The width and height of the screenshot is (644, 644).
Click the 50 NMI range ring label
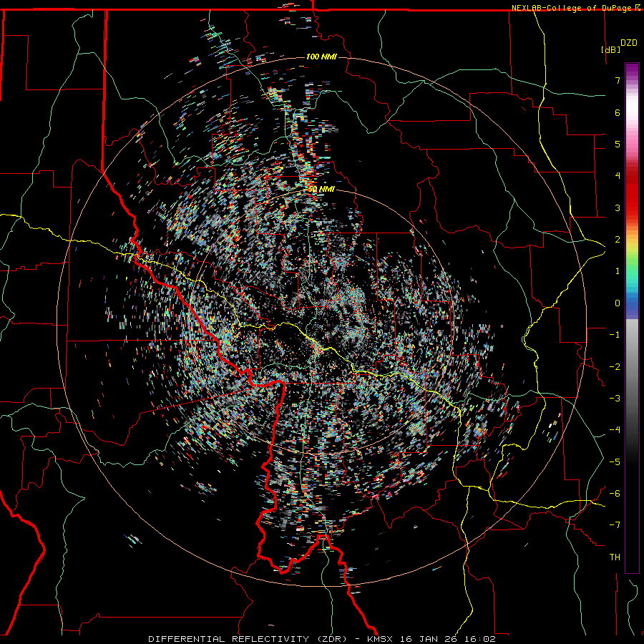point(321,190)
